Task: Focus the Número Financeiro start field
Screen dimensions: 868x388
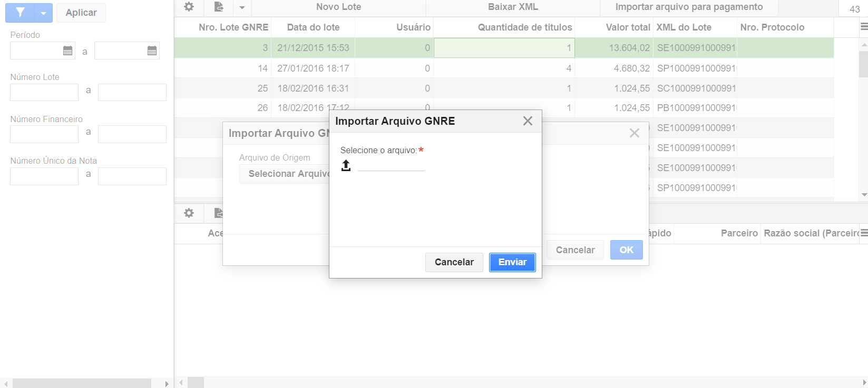Action: 44,134
